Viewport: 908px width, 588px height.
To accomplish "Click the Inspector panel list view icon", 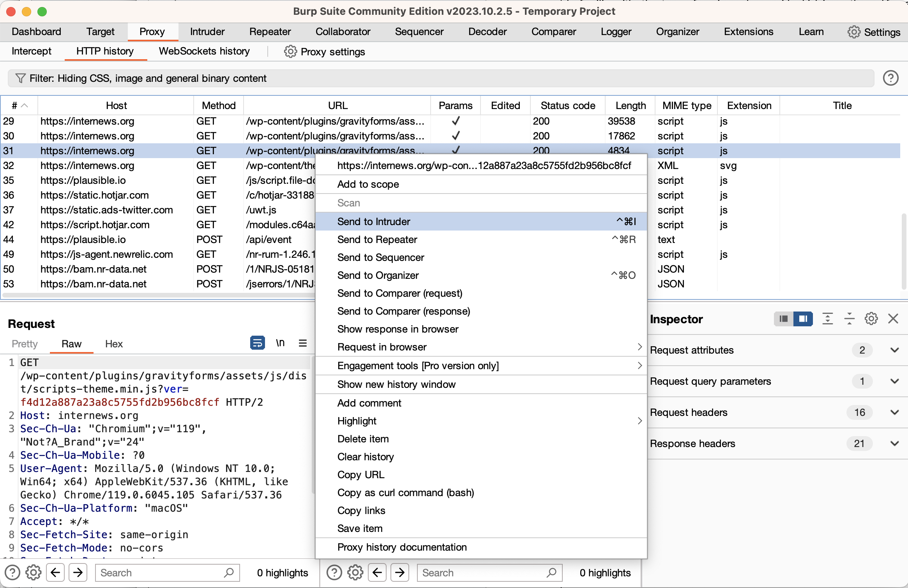I will 784,320.
